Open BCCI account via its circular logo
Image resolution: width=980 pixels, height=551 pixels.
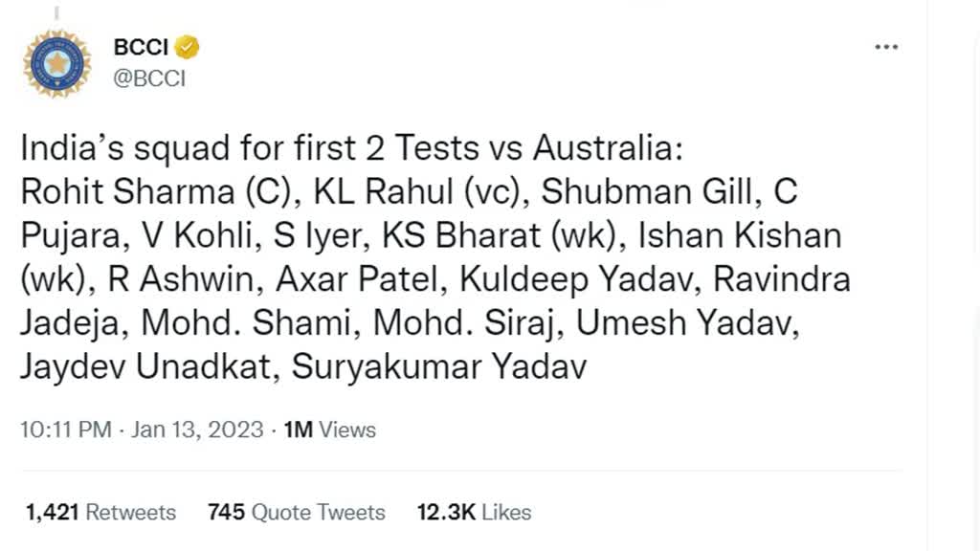[56, 61]
